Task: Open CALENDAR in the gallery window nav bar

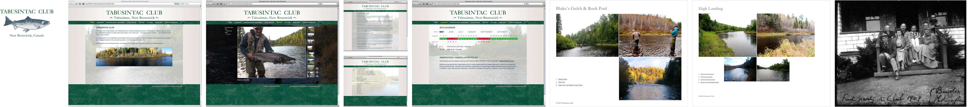Action: pos(238,22)
